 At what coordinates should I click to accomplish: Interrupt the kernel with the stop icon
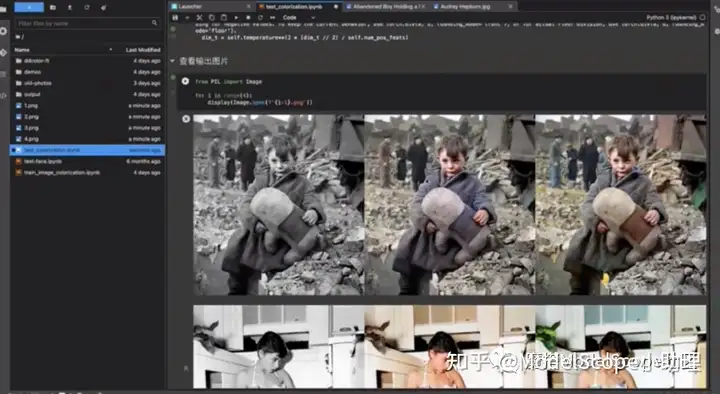coord(248,17)
